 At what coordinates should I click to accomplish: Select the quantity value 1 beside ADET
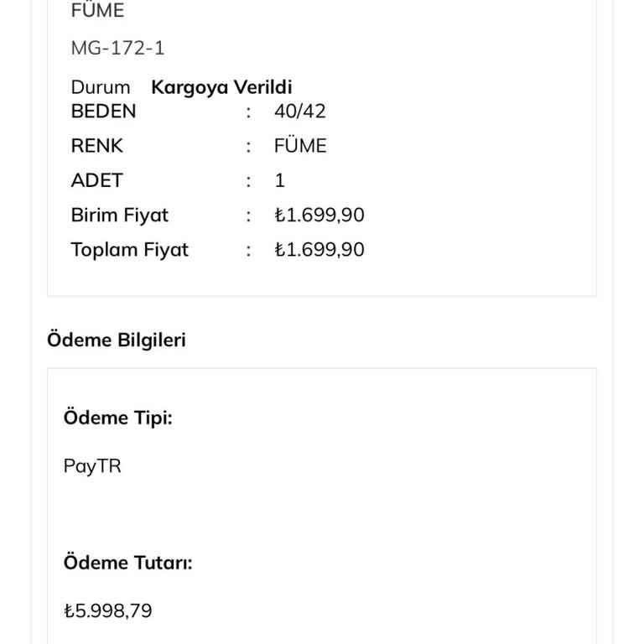pyautogui.click(x=279, y=180)
